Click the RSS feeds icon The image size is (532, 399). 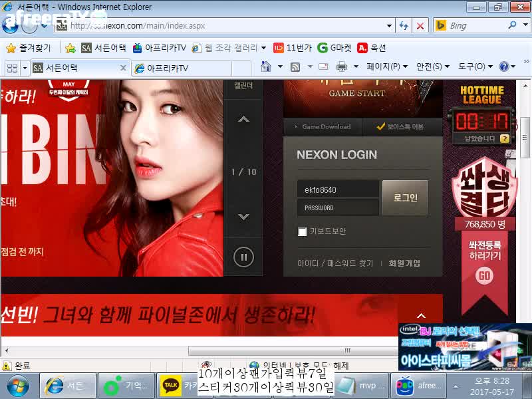295,66
